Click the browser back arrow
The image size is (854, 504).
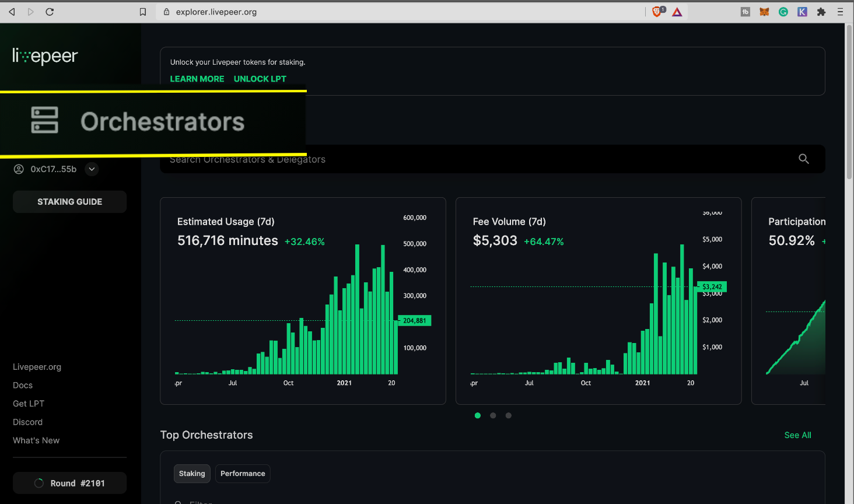pyautogui.click(x=12, y=12)
